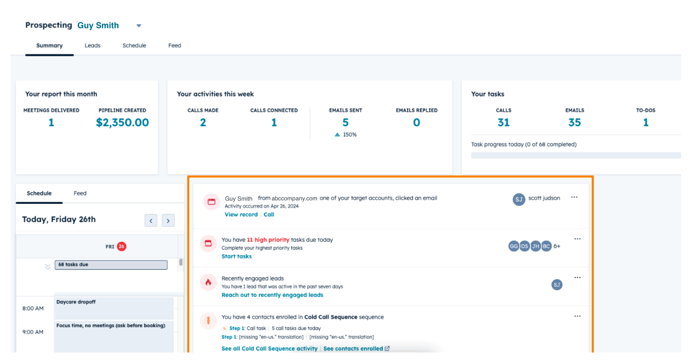
Task: Select the Schedule tab in the calendar panel
Action: (x=39, y=193)
